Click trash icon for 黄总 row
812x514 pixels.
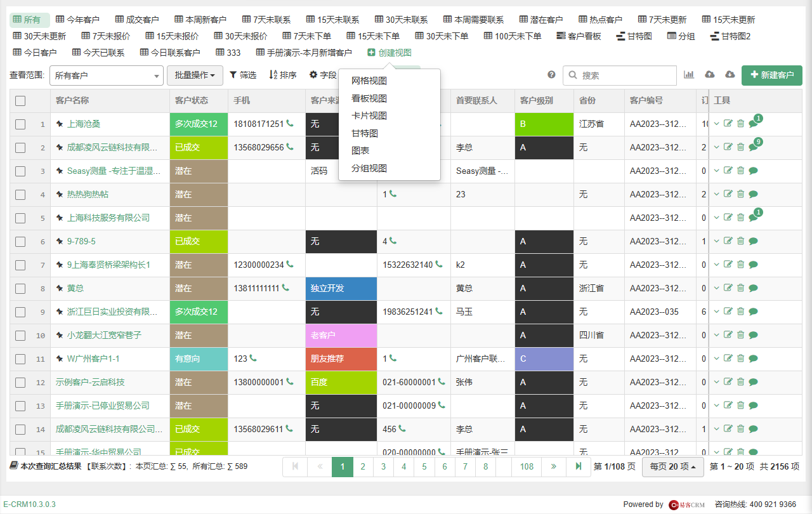pyautogui.click(x=740, y=288)
